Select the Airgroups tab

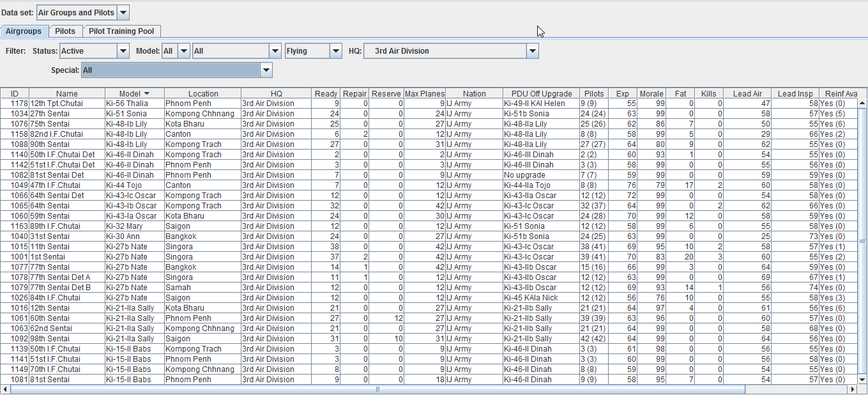(24, 31)
